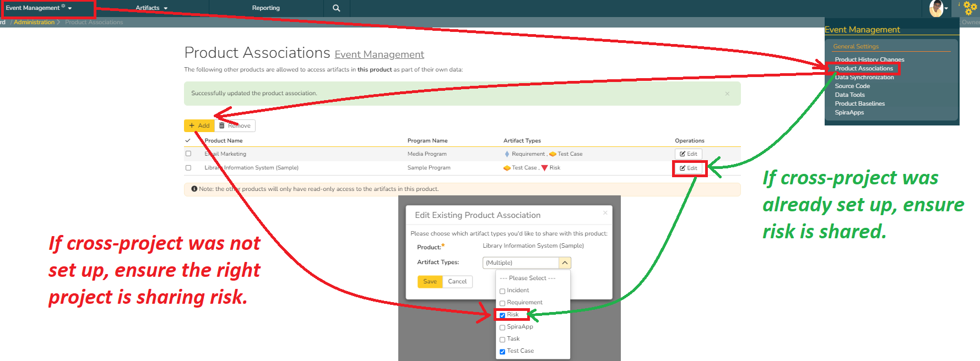Click the user avatar profile picture
Viewport: 980px width, 361px height.
point(936,8)
